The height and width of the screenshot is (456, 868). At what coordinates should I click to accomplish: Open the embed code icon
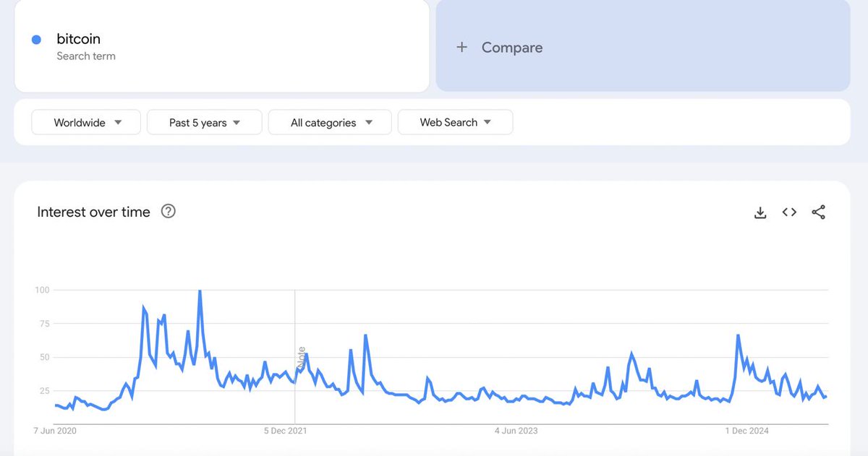[x=789, y=212]
